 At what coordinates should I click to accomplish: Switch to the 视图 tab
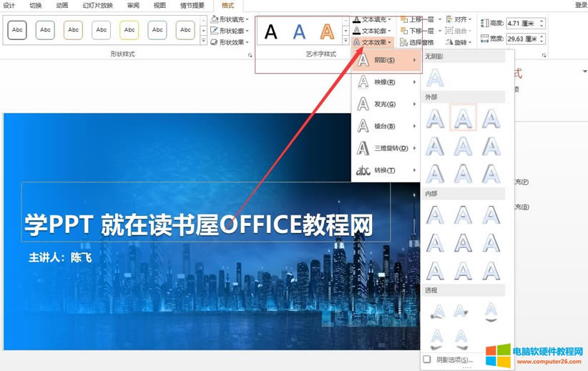pyautogui.click(x=160, y=5)
